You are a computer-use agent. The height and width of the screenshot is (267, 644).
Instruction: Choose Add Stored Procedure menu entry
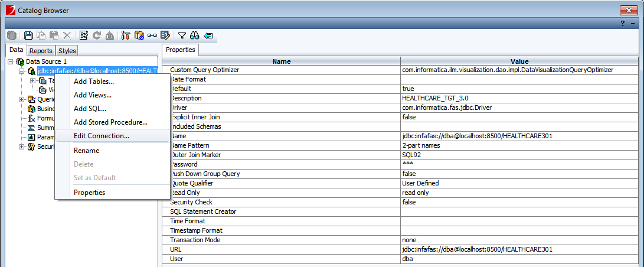110,122
